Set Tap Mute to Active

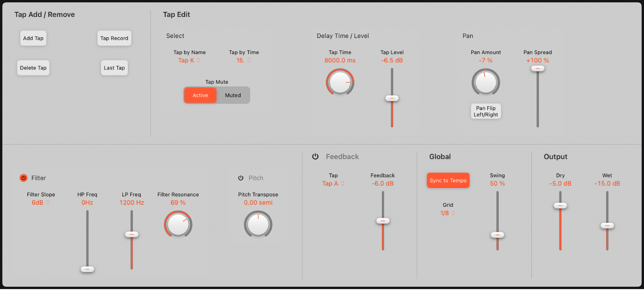click(200, 95)
